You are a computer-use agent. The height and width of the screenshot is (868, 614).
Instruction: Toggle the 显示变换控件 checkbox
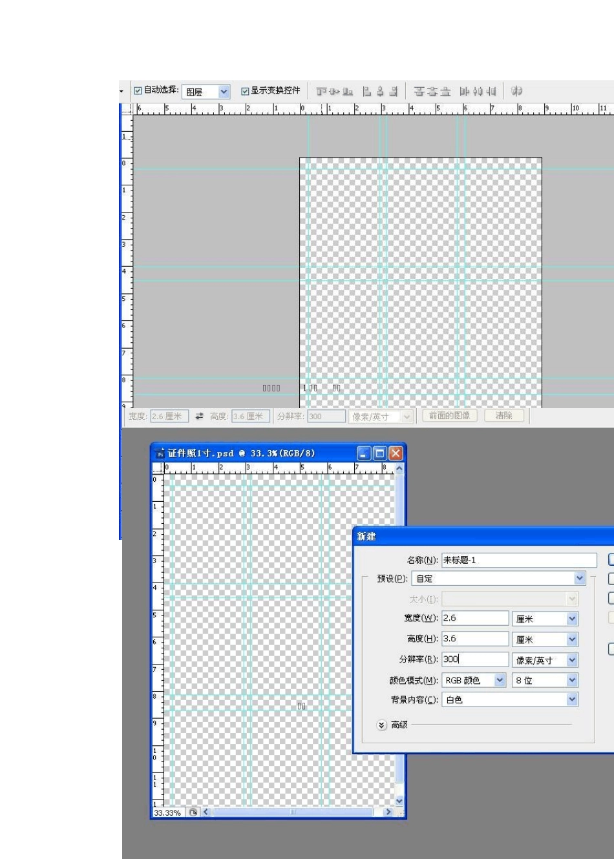coord(245,91)
